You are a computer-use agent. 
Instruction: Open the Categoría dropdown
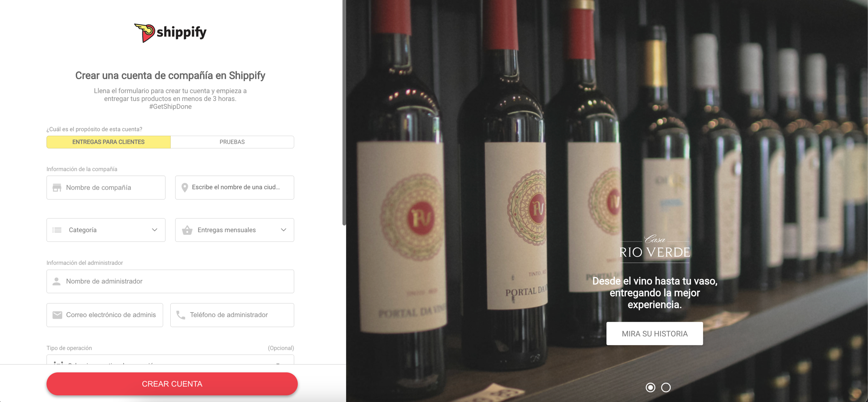tap(106, 230)
